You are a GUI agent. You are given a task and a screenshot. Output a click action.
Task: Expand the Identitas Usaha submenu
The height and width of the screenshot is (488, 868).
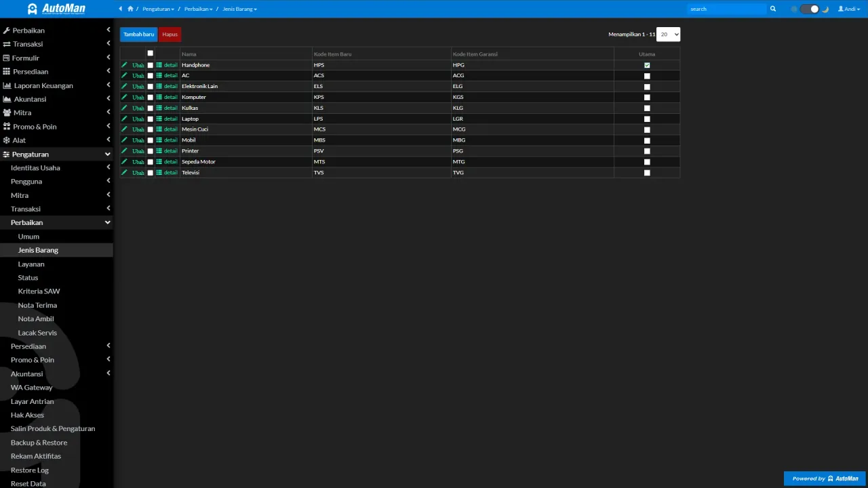56,167
